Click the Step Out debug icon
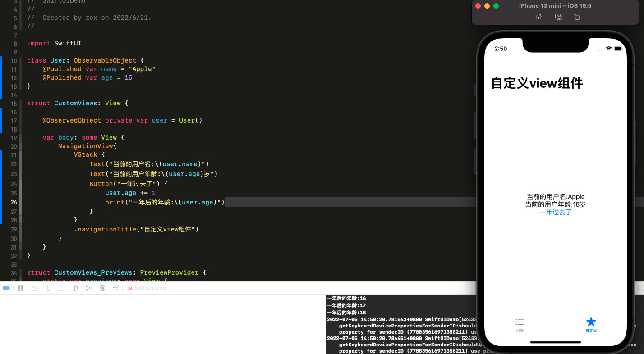Screen dimensions: 644x354 click(x=61, y=288)
